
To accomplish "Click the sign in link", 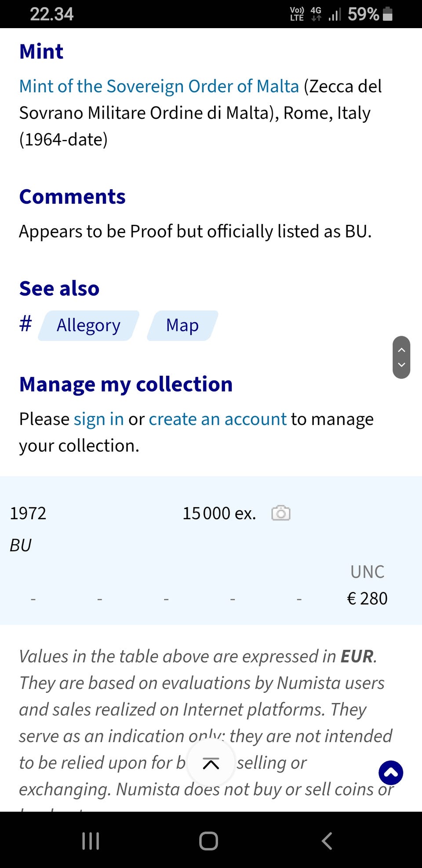I will click(98, 419).
